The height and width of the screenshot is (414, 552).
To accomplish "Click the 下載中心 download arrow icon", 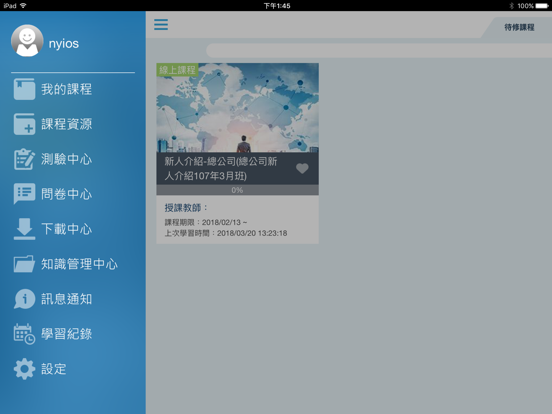I will 24,229.
